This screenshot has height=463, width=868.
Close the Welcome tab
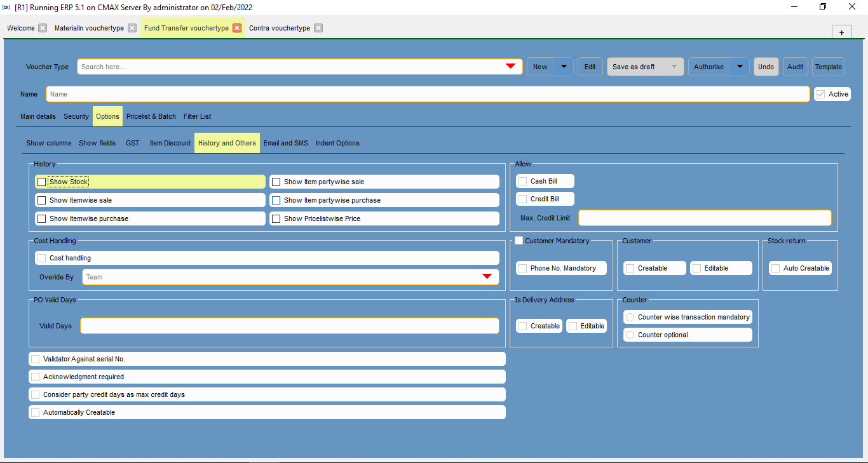point(43,28)
